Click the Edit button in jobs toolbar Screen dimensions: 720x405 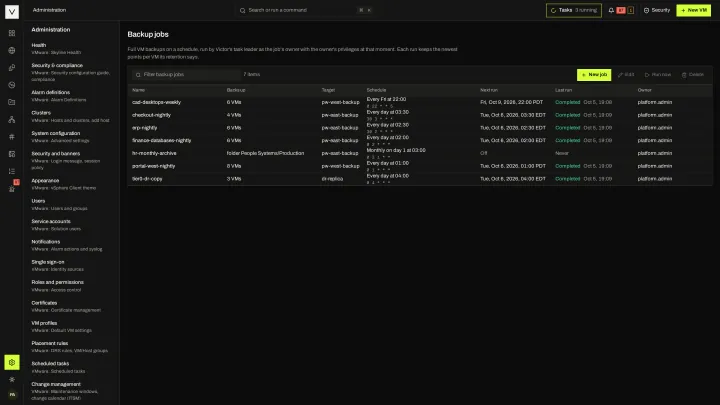(x=626, y=75)
